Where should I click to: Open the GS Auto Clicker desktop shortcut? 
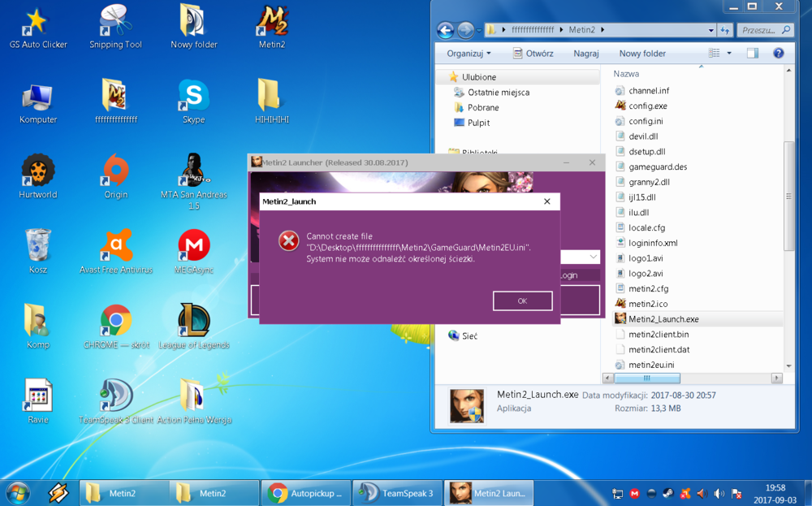click(x=38, y=28)
